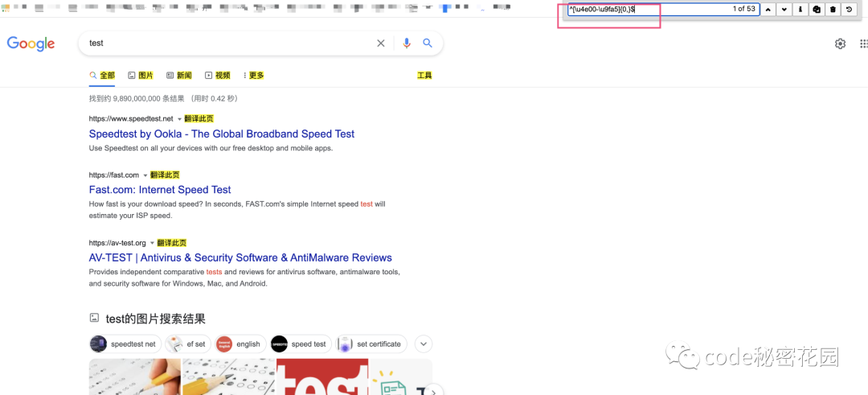The image size is (868, 395).
Task: Open the info button in find bar
Action: [x=800, y=10]
